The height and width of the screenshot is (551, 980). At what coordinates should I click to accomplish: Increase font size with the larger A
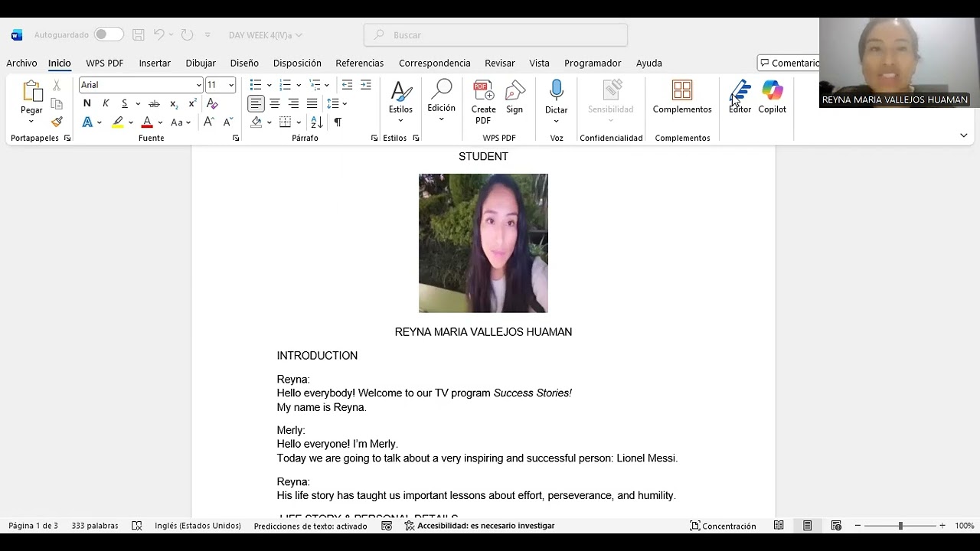(x=208, y=122)
